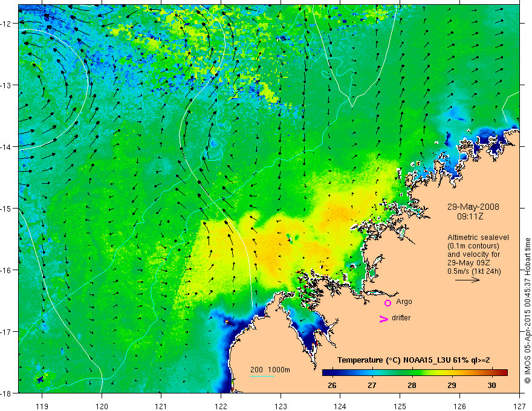Click the latitude label -14
The width and height of the screenshot is (532, 411).
point(6,147)
